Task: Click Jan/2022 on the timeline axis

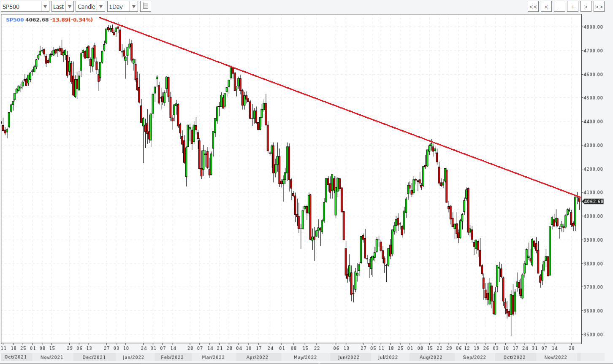Action: pos(133,357)
